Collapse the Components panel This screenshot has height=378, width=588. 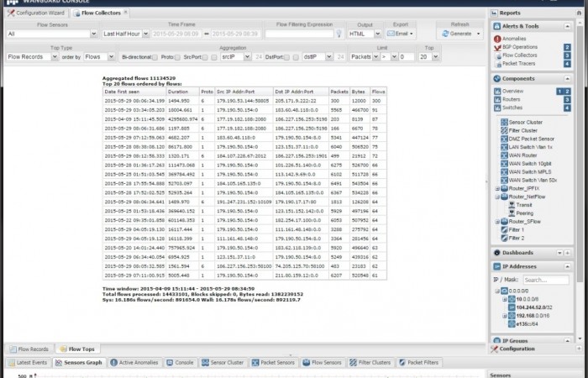(567, 79)
